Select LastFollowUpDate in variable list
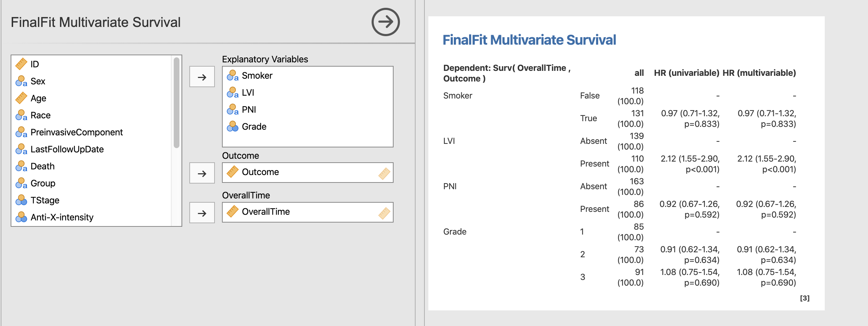 point(92,149)
